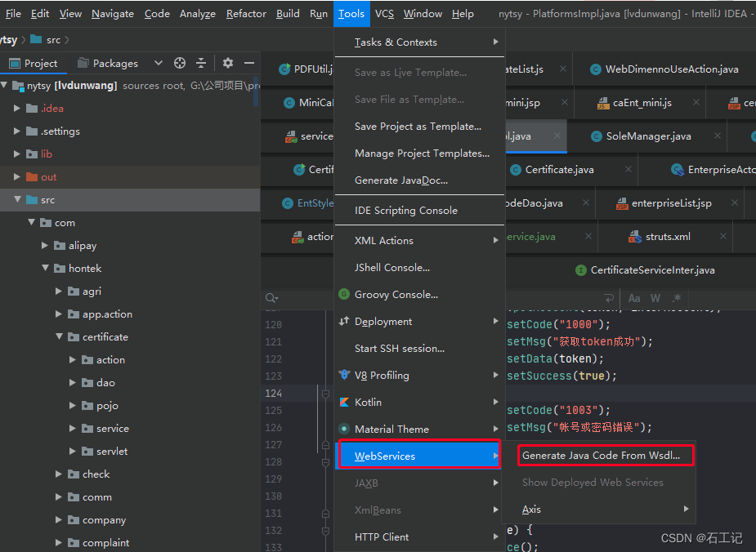Close the caEnt_mini.js tab
The height and width of the screenshot is (552, 756).
pos(696,102)
